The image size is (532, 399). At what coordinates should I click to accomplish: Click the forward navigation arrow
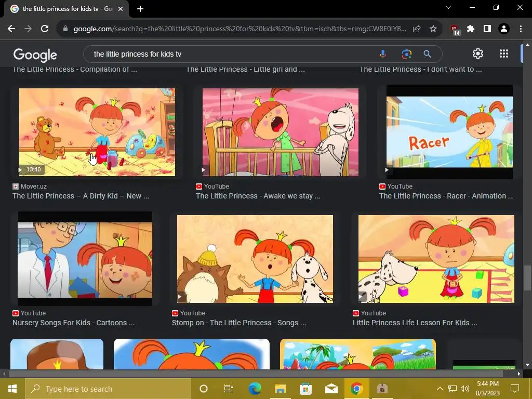pos(28,29)
